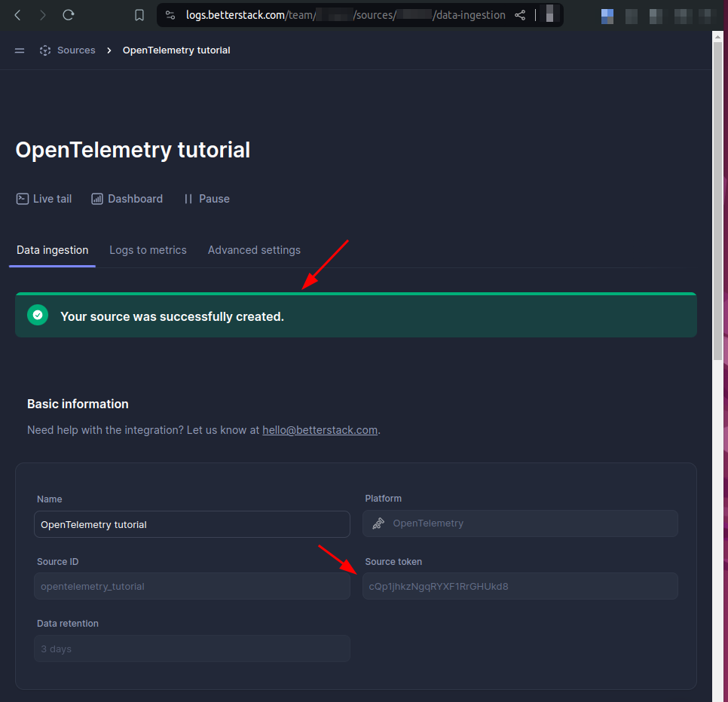This screenshot has width=728, height=702.
Task: Open the Advanced settings tab
Action: pos(254,250)
